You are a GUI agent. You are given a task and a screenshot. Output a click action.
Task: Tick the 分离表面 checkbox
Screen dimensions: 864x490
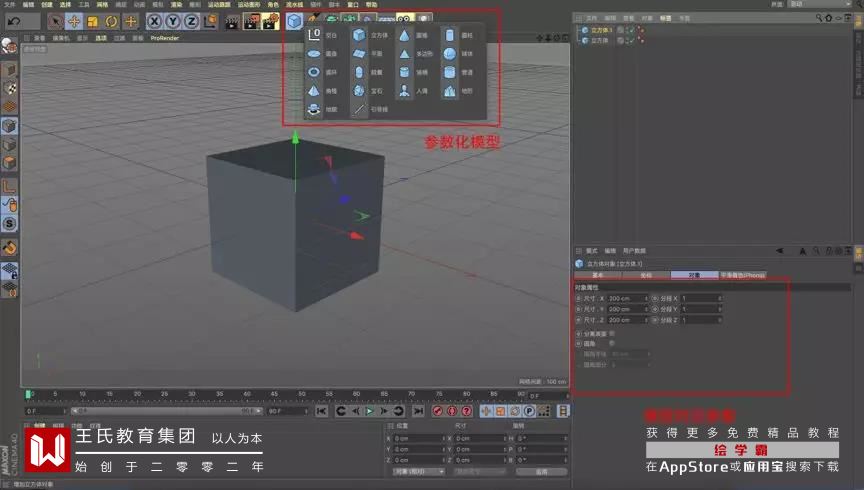pos(612,333)
